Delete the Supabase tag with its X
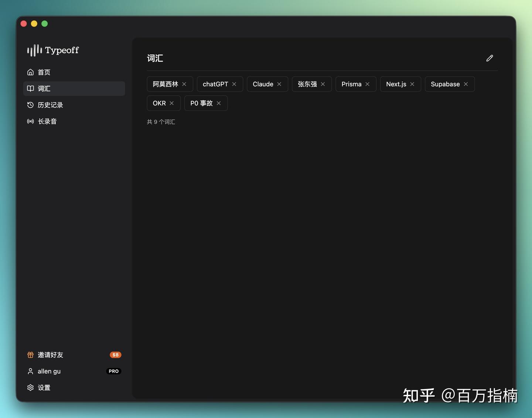The image size is (532, 418). click(466, 84)
